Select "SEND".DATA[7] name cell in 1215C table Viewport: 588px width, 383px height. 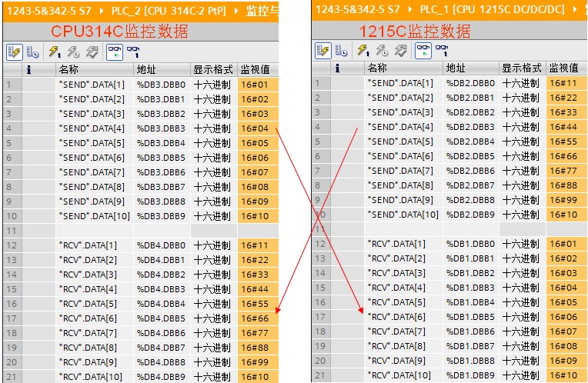(403, 171)
